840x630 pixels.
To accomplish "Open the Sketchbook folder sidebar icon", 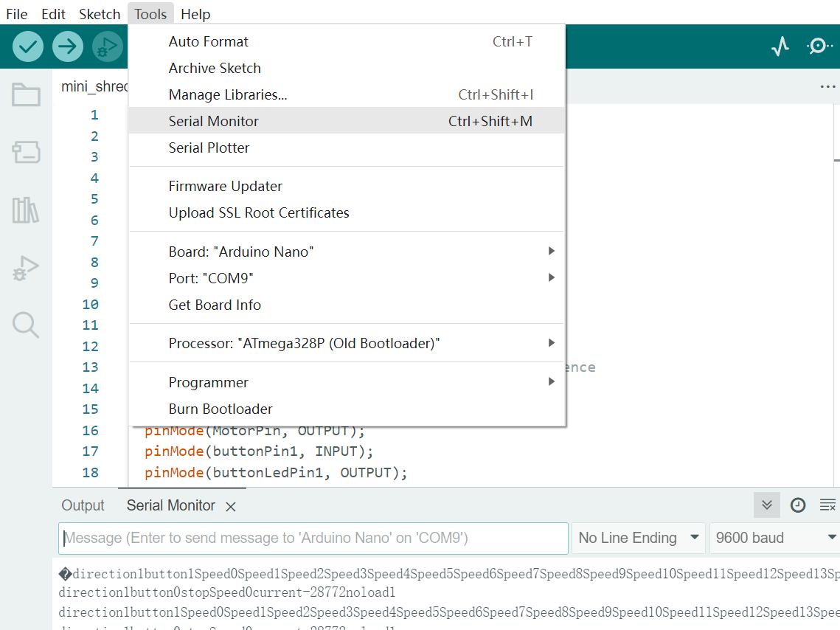I will tap(26, 95).
